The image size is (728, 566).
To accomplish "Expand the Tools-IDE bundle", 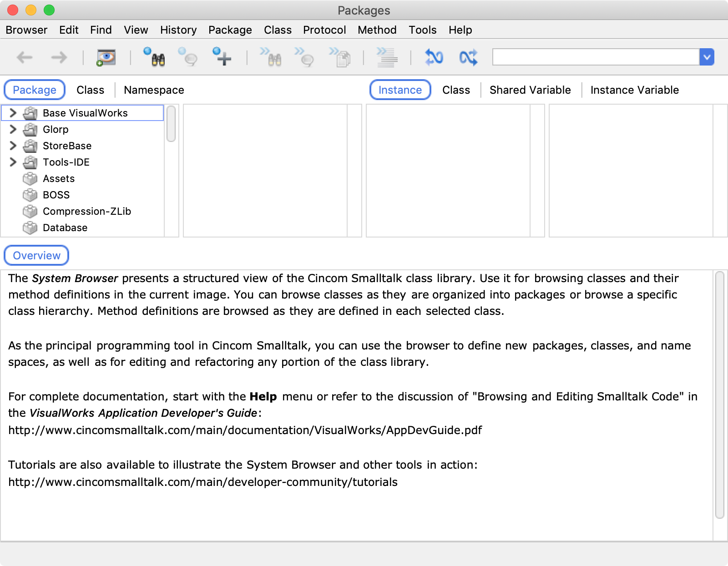I will [x=13, y=162].
